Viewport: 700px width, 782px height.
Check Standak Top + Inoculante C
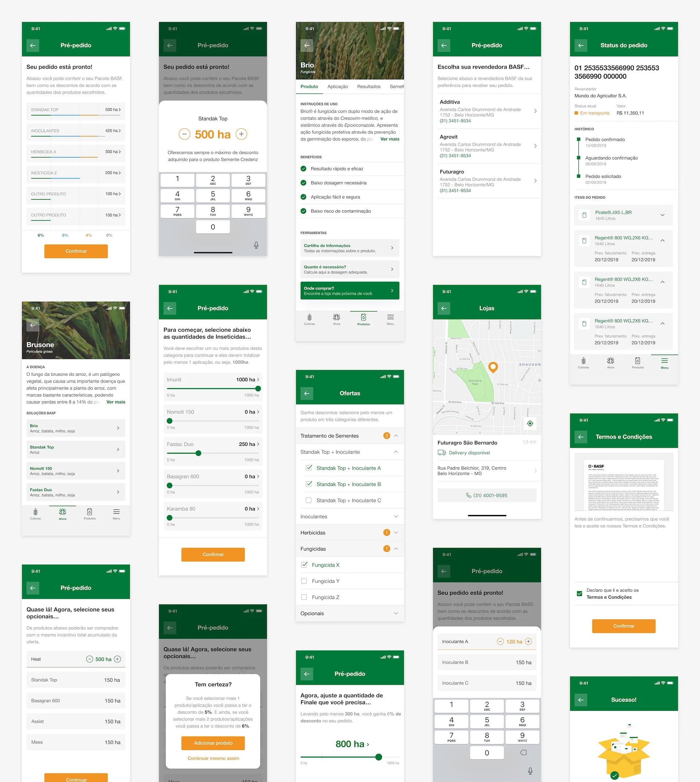tap(308, 500)
